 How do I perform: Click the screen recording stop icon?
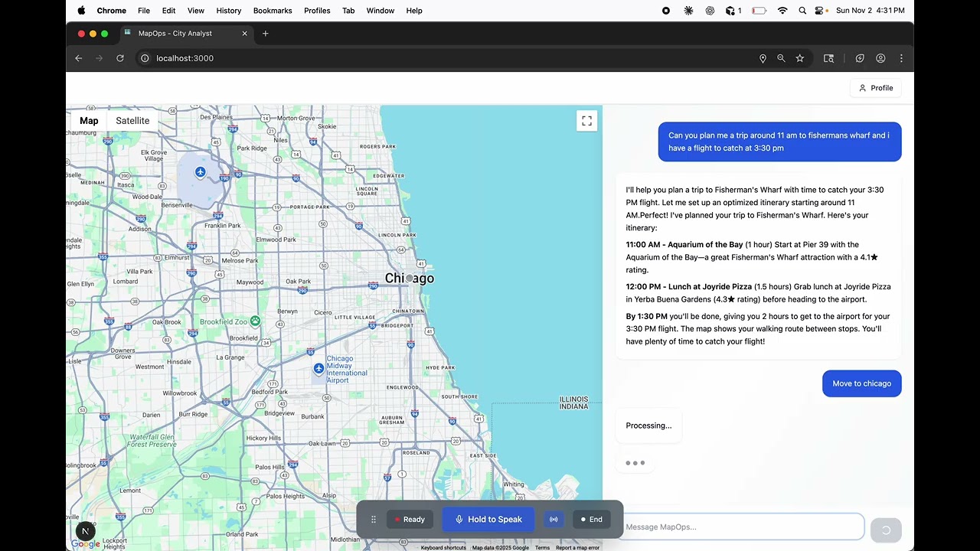coord(666,11)
